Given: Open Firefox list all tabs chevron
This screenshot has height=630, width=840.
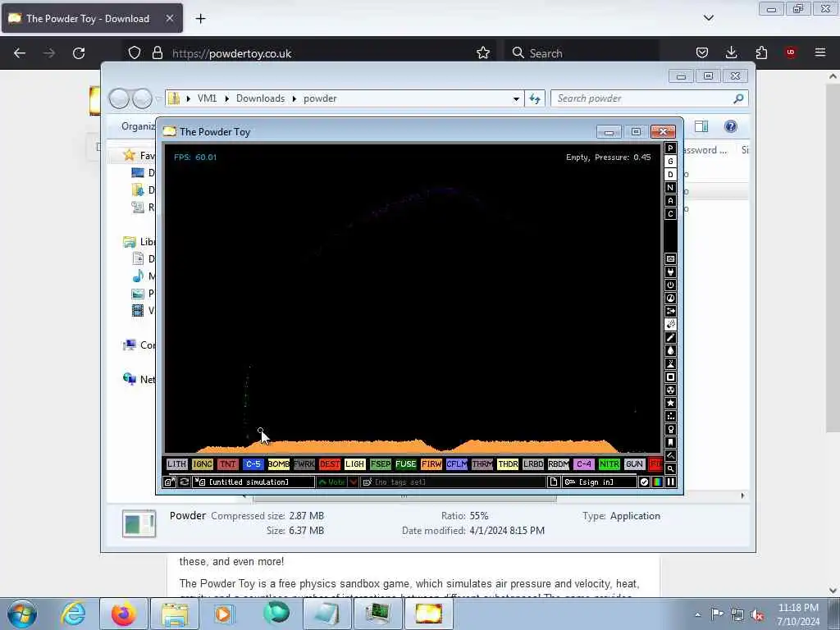Looking at the screenshot, I should click(708, 18).
